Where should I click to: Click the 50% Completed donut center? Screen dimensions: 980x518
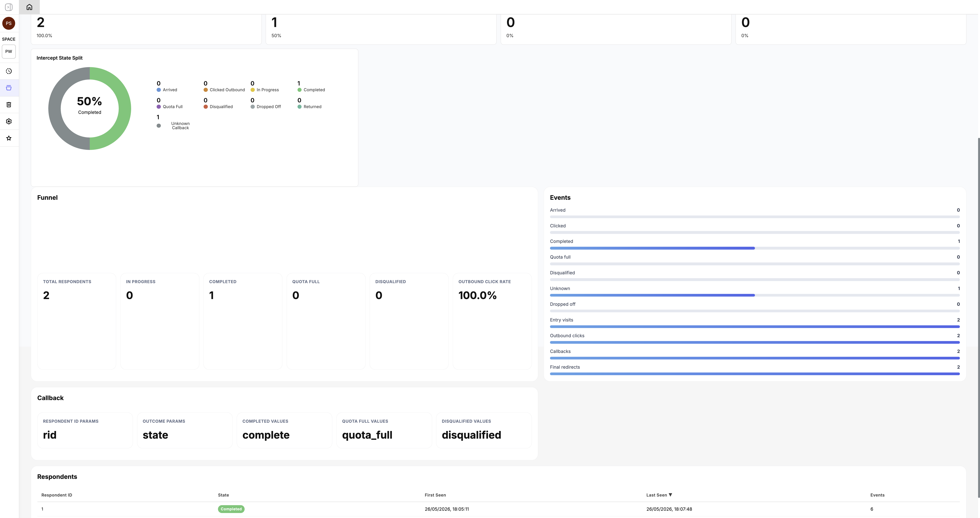coord(89,105)
